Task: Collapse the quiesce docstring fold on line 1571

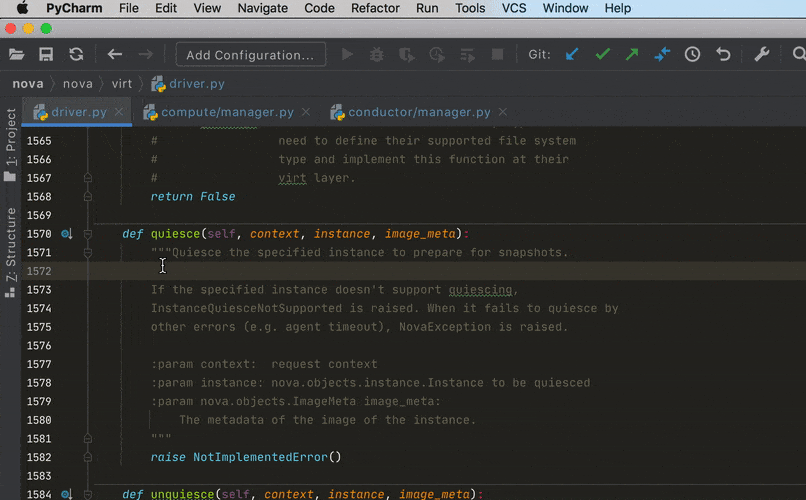Action: (x=88, y=253)
